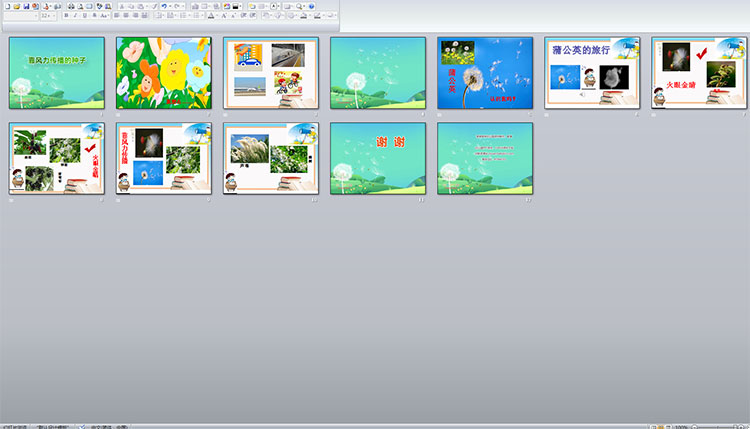Screen dimensions: 750x429
Task: Click the Print icon in the toolbar
Action: (71, 6)
